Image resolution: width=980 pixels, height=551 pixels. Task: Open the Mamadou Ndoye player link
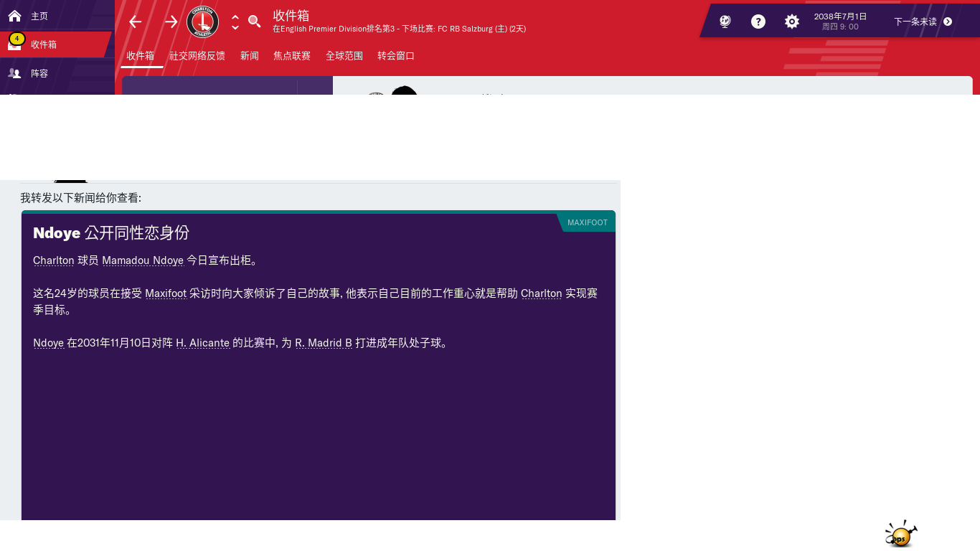coord(143,260)
